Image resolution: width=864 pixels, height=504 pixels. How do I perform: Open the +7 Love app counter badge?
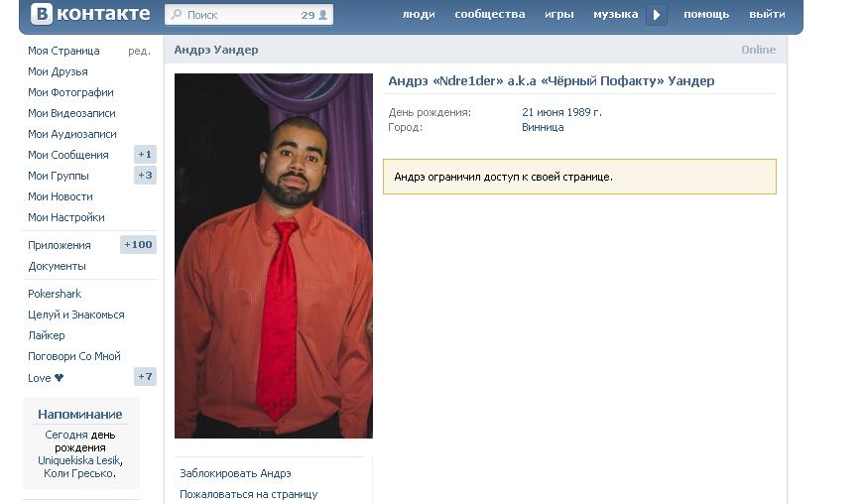coord(145,377)
